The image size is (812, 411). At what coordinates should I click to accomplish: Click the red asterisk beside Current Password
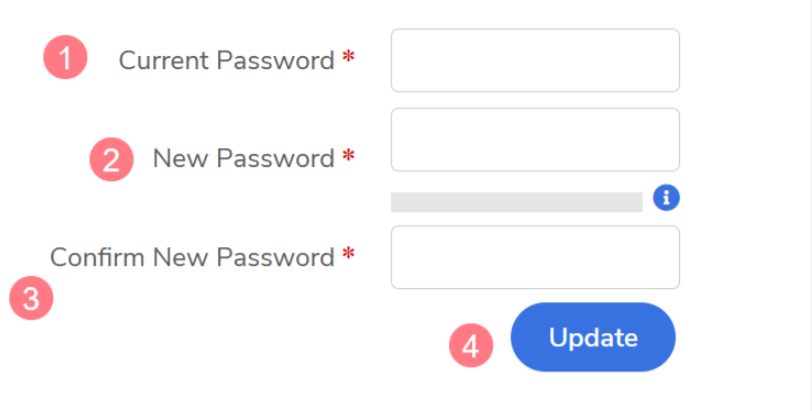point(348,59)
